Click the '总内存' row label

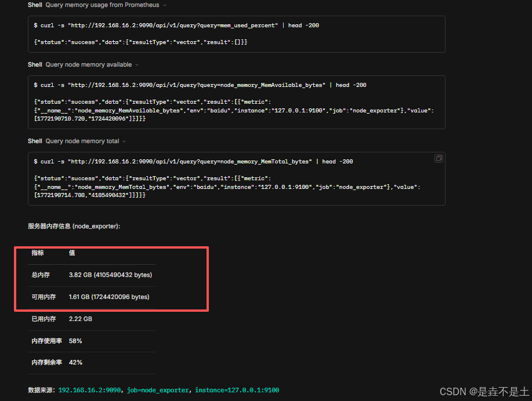click(41, 275)
